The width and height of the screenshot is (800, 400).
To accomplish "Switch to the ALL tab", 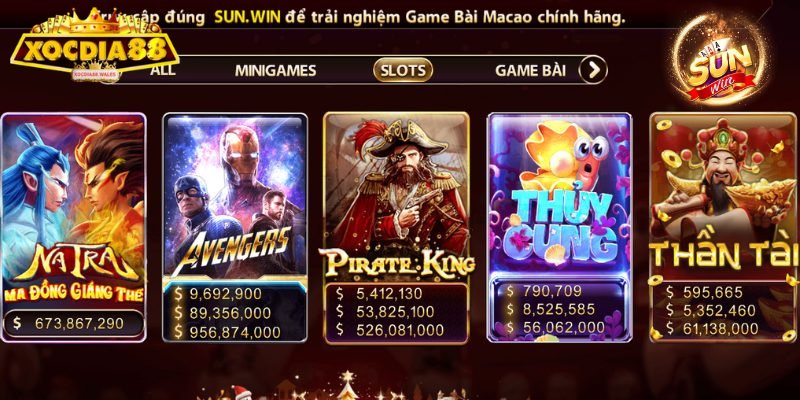I will click(162, 70).
